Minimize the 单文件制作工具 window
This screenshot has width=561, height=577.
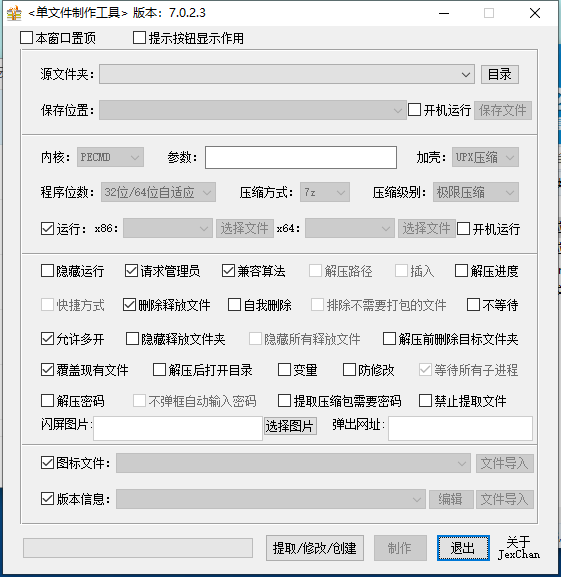(x=444, y=13)
